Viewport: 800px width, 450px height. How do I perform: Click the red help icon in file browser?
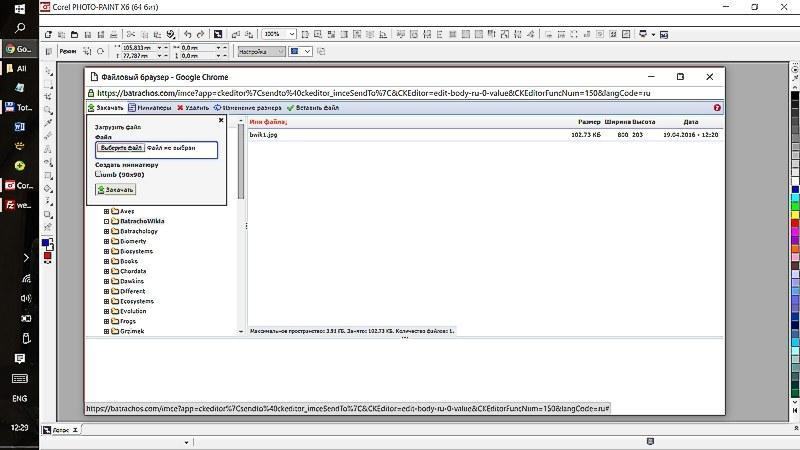pos(717,108)
